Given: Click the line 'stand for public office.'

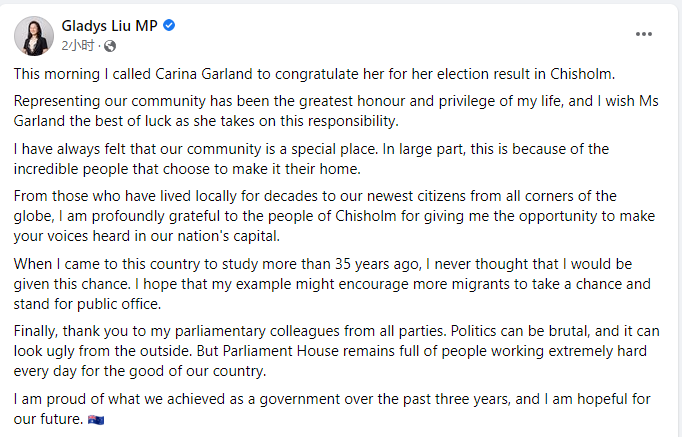Looking at the screenshot, I should point(87,304).
